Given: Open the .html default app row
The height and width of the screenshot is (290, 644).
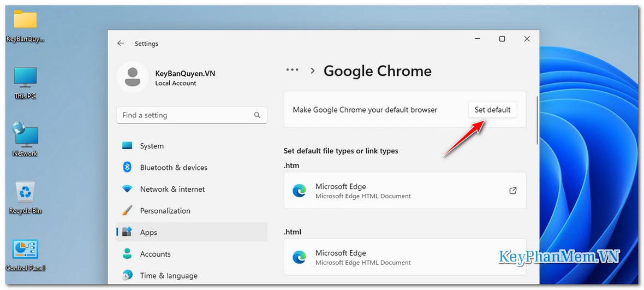Looking at the screenshot, I should [405, 257].
